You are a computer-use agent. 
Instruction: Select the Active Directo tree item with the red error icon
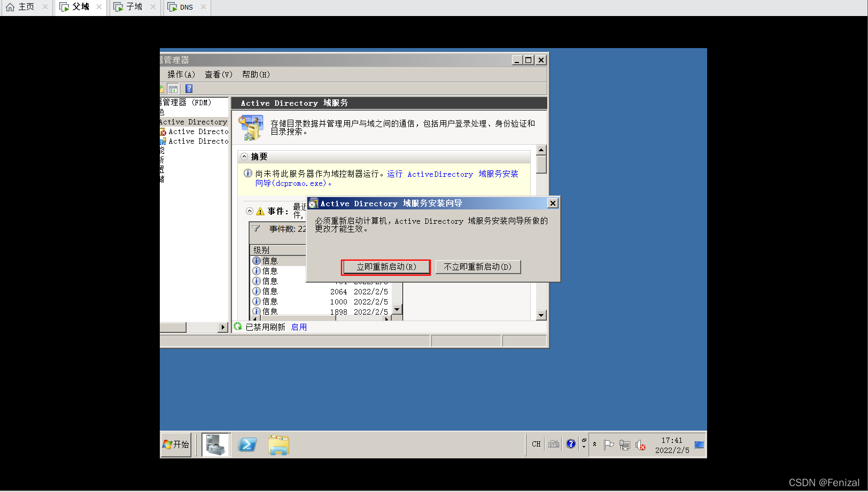tap(195, 131)
